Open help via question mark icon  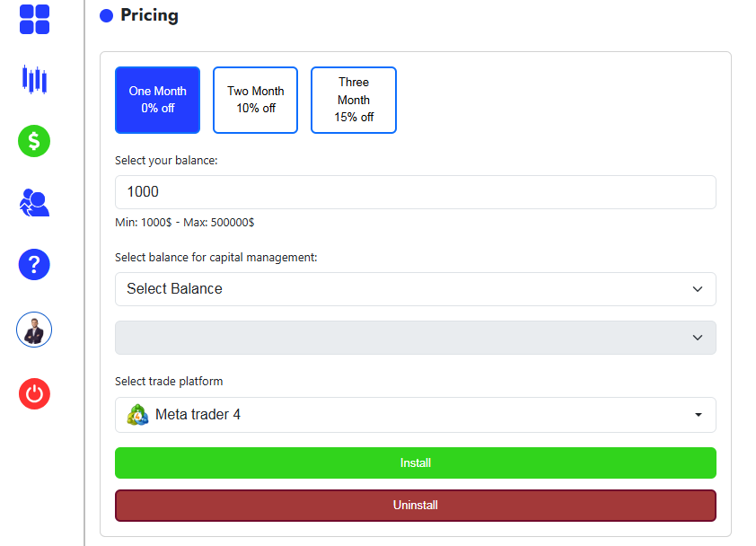(34, 265)
